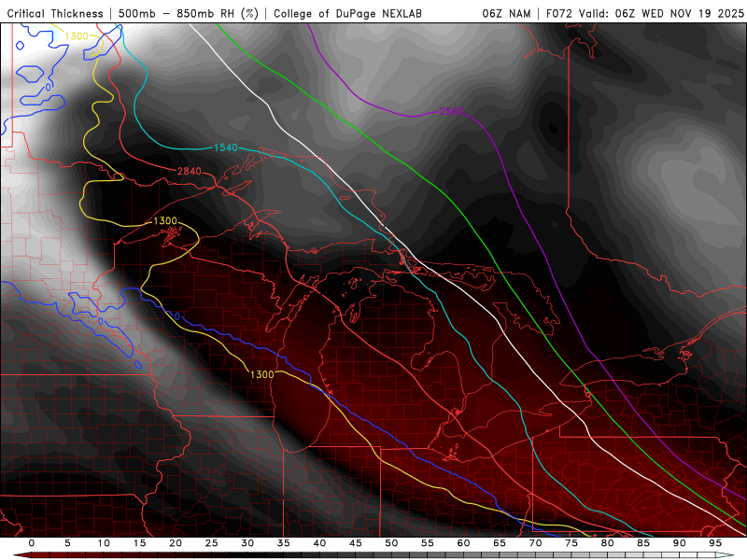Click the "85" tick label on the color scale
Screen dimensions: 747x560
point(643,543)
